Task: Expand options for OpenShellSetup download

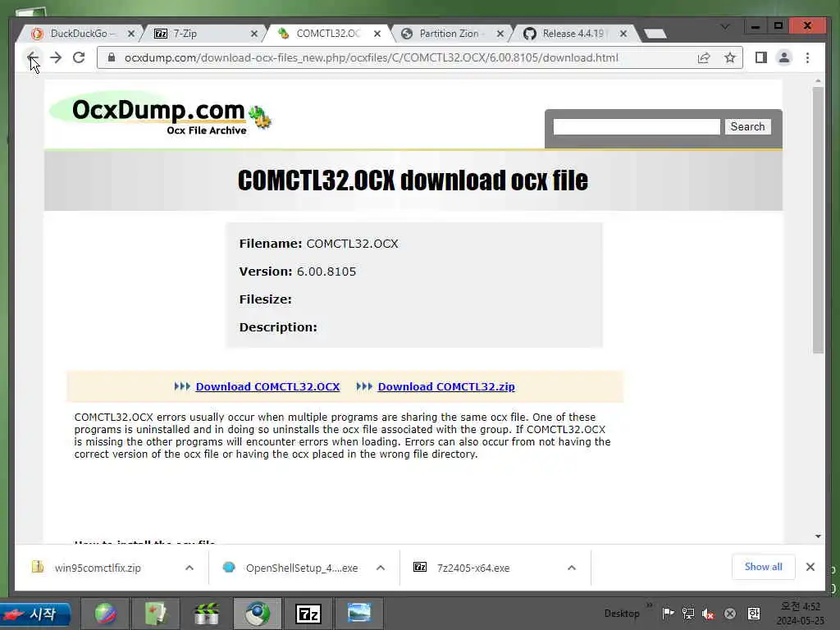Action: 381,568
